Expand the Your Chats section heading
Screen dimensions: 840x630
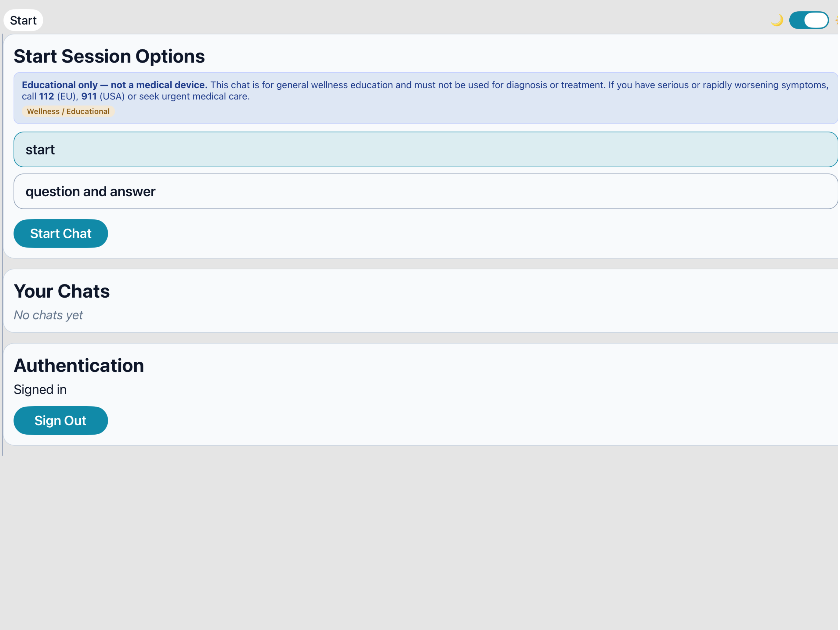62,291
